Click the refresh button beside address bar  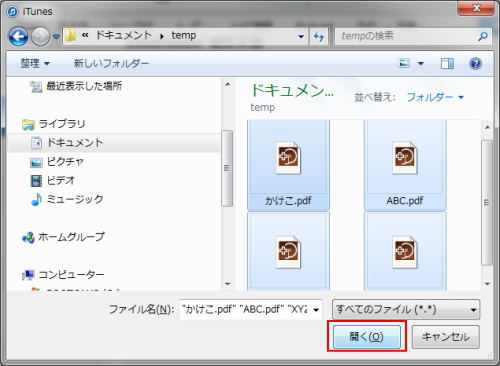click(x=319, y=36)
